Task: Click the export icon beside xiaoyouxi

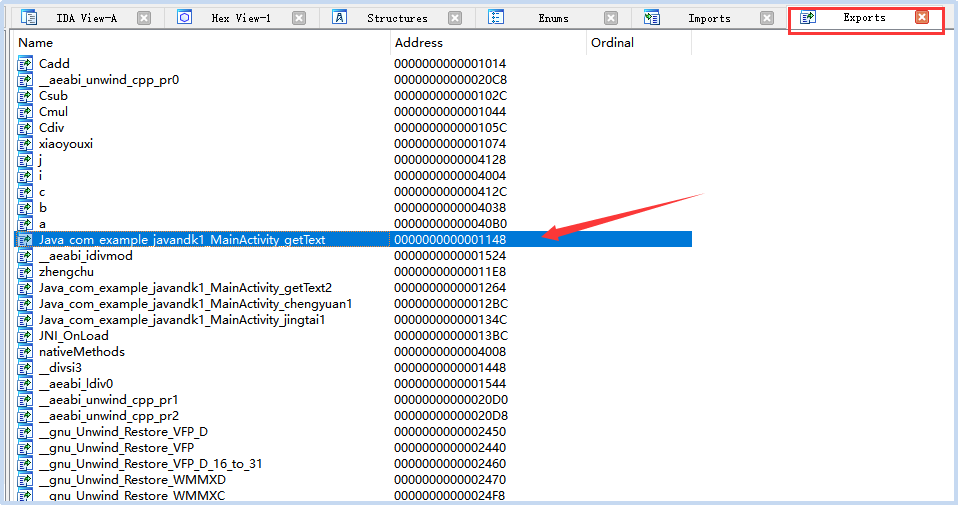Action: (25, 144)
